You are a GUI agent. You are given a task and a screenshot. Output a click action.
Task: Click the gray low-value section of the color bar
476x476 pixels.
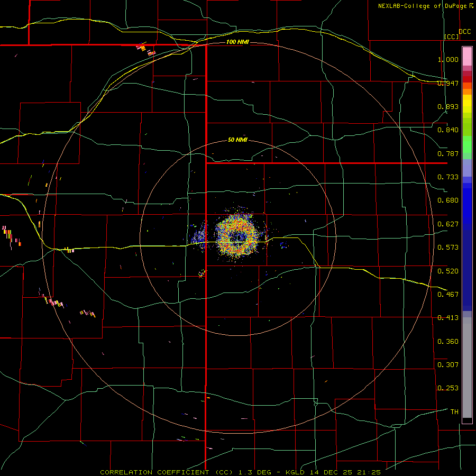pyautogui.click(x=467, y=368)
